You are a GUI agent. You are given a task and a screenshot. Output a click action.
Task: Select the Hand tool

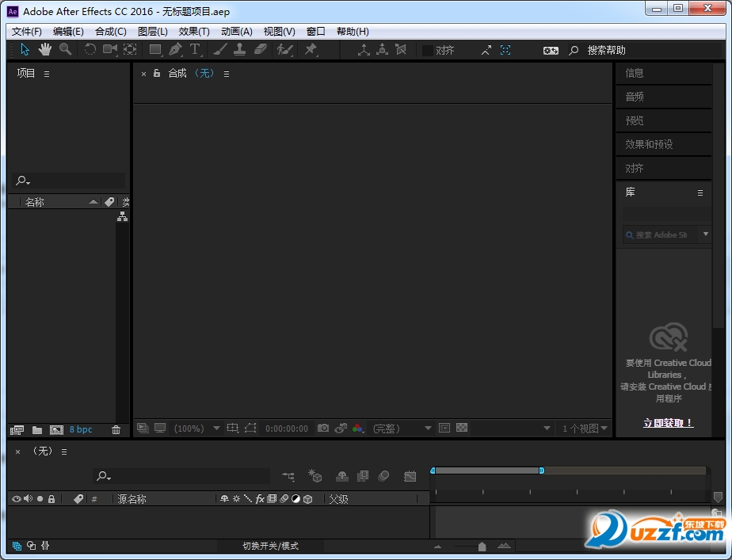pos(45,49)
